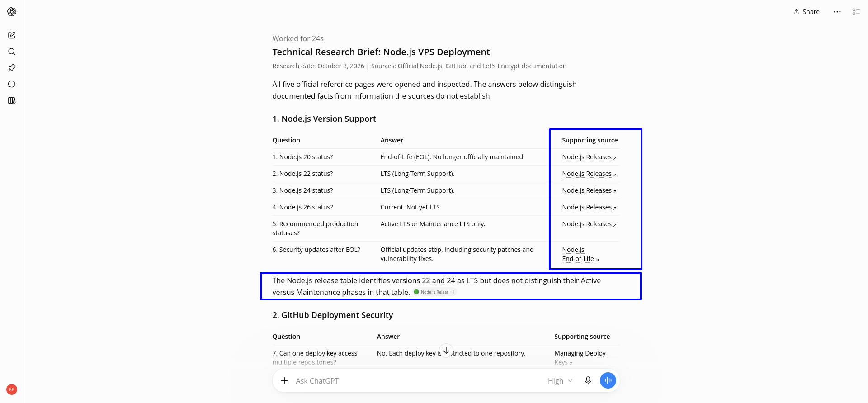868x403 pixels.
Task: Click the plus attach button in composer
Action: pos(284,381)
